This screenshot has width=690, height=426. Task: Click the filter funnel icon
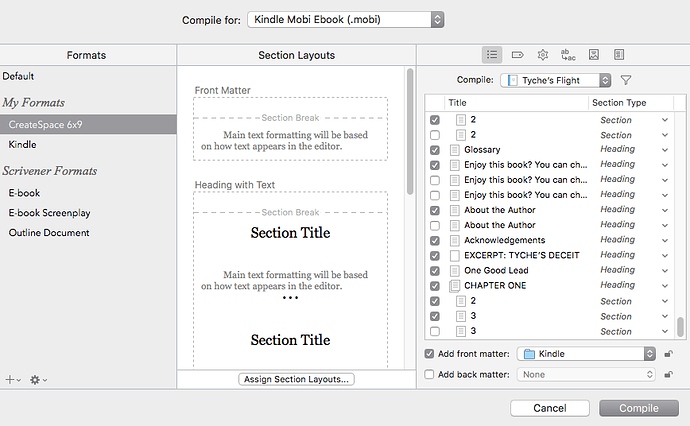pos(626,80)
